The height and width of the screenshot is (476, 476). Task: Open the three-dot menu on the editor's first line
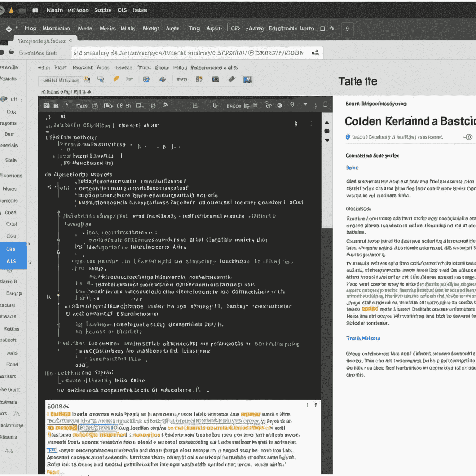point(311,124)
